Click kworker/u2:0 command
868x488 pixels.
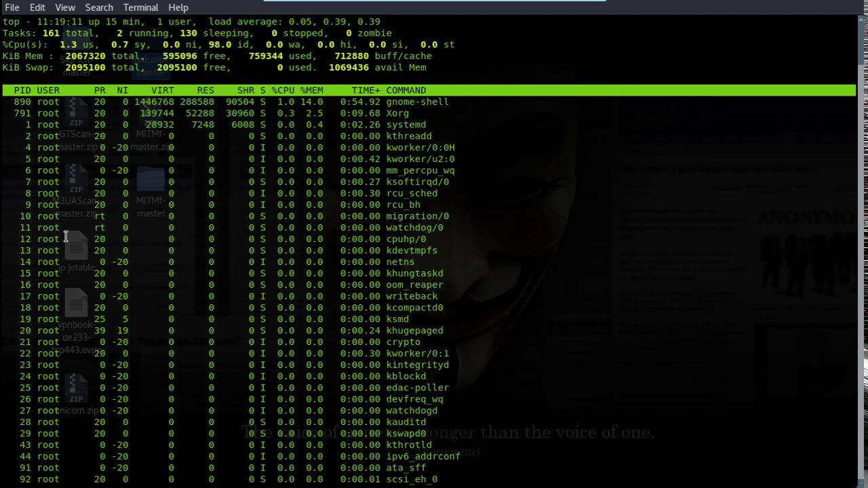pyautogui.click(x=420, y=159)
